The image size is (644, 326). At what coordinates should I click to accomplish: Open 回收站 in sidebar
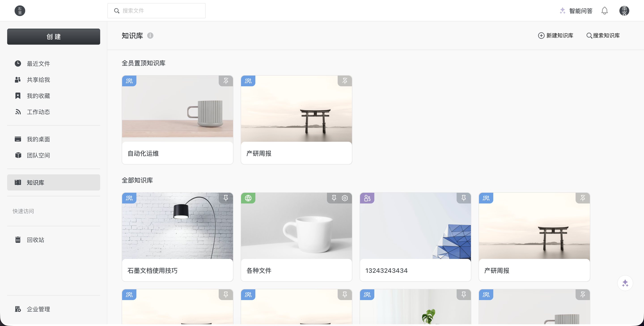[53, 240]
